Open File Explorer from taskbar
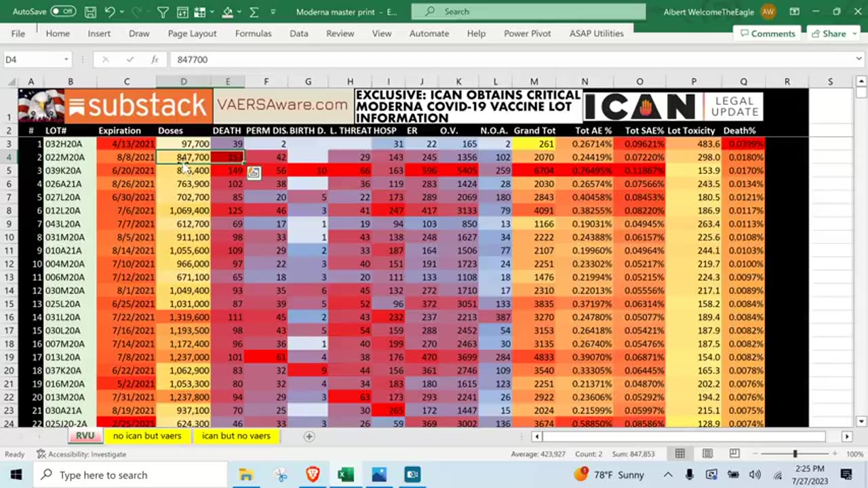868x488 pixels. (x=246, y=474)
